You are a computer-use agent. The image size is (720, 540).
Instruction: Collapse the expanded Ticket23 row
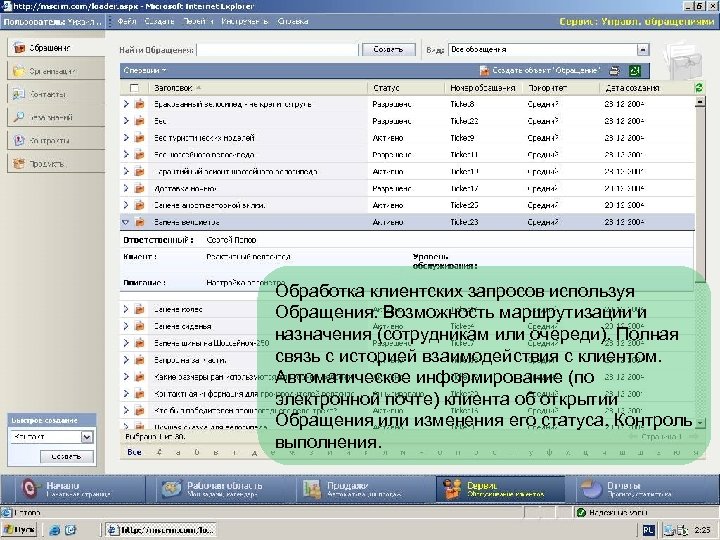click(x=126, y=222)
